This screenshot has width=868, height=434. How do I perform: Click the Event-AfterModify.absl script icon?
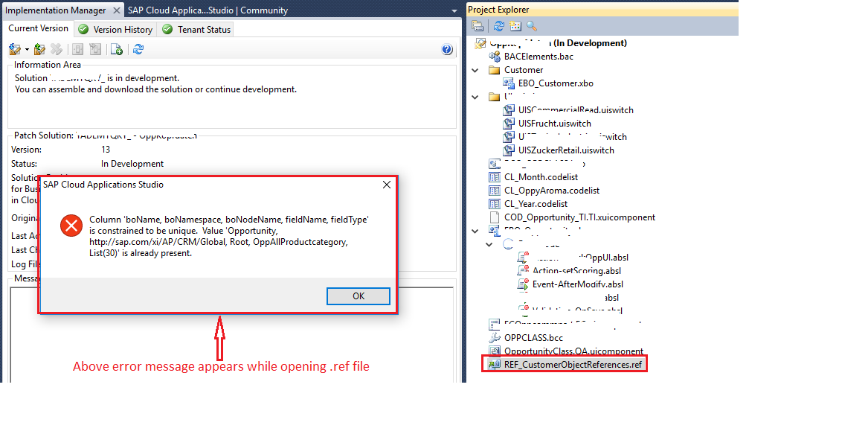(523, 284)
